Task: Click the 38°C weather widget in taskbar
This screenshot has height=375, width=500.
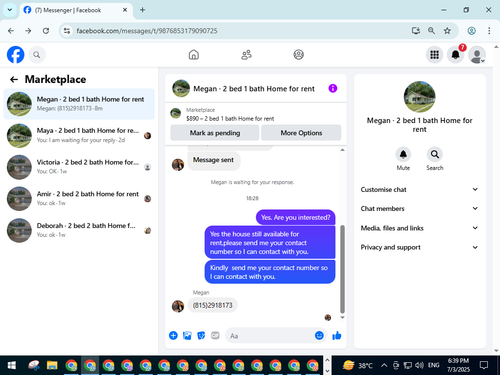Action: (357, 365)
